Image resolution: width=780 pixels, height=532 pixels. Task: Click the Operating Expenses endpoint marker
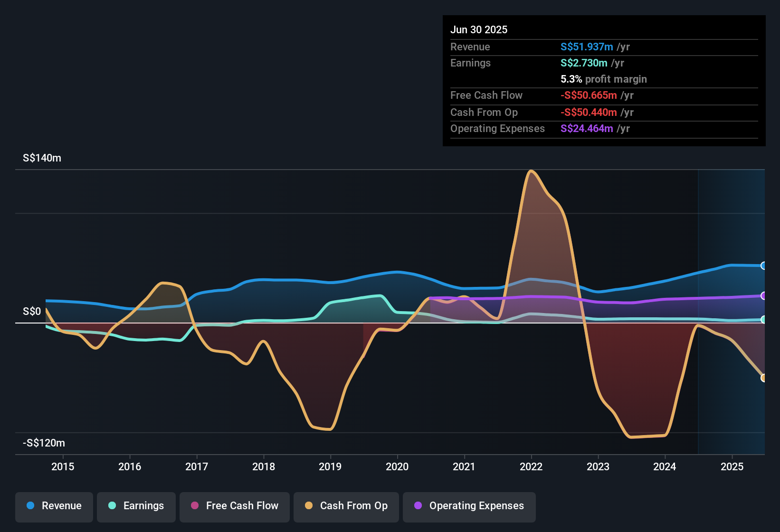click(763, 296)
